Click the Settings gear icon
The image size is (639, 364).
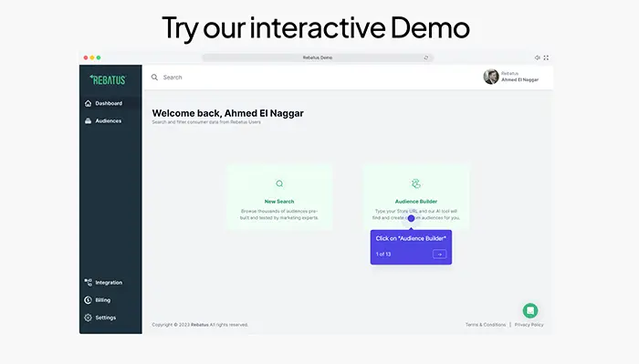(x=88, y=317)
